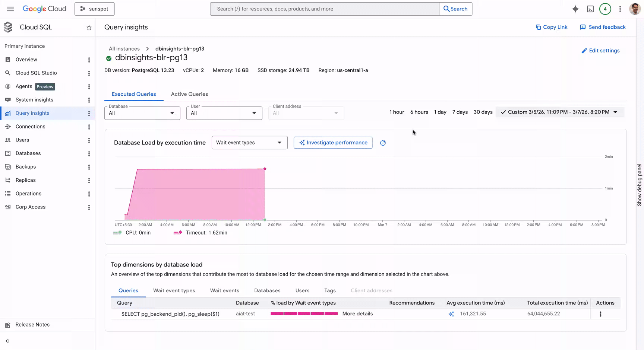644x350 pixels.
Task: Open Operations list
Action: click(28, 194)
